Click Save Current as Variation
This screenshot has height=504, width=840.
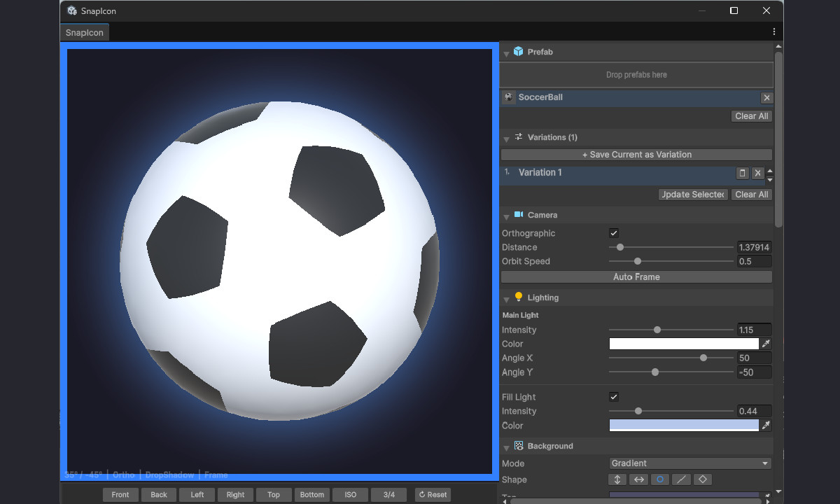[x=636, y=154]
